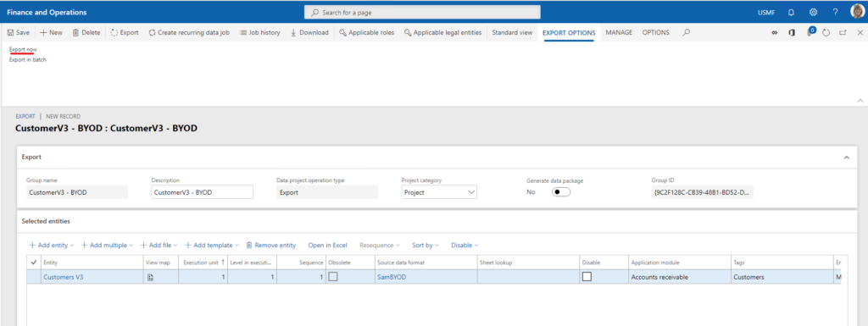The width and height of the screenshot is (868, 326).
Task: Open Applicable roles
Action: coord(366,32)
